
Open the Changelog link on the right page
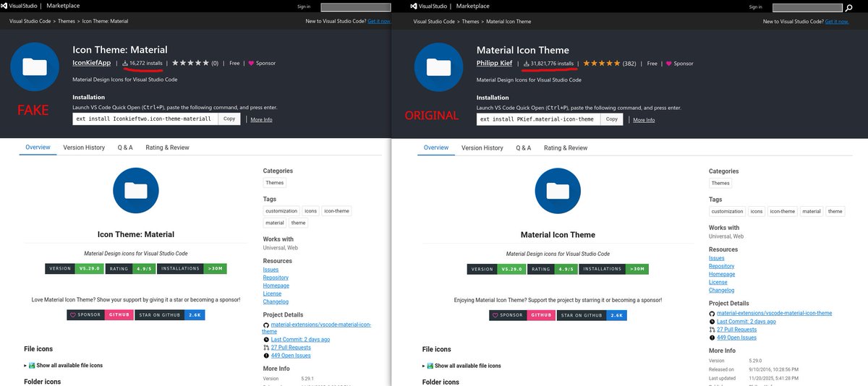coord(721,290)
